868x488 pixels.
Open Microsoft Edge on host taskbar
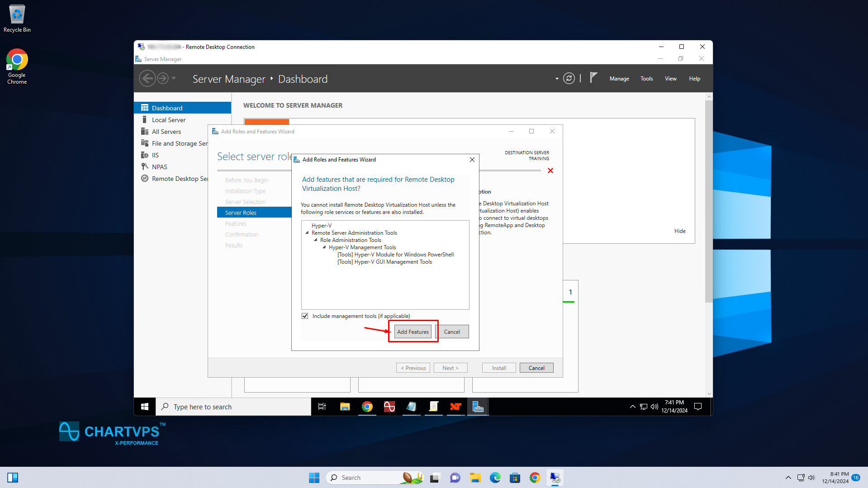[495, 478]
